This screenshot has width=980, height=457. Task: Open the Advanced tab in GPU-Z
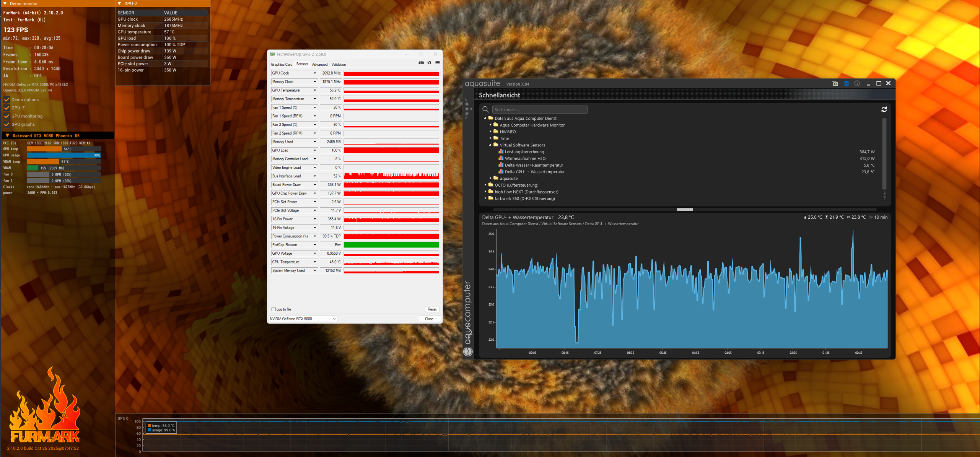tap(319, 65)
